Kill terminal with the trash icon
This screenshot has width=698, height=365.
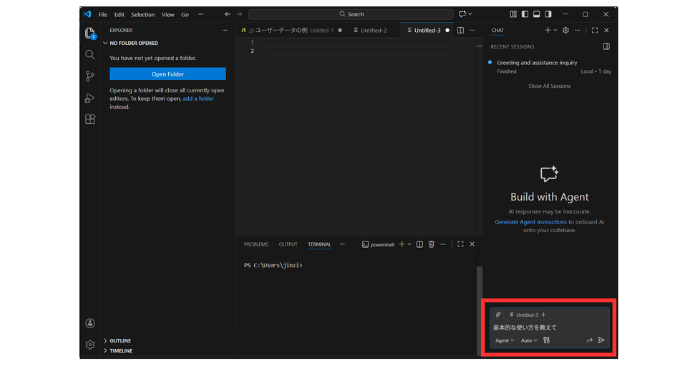[x=431, y=244]
